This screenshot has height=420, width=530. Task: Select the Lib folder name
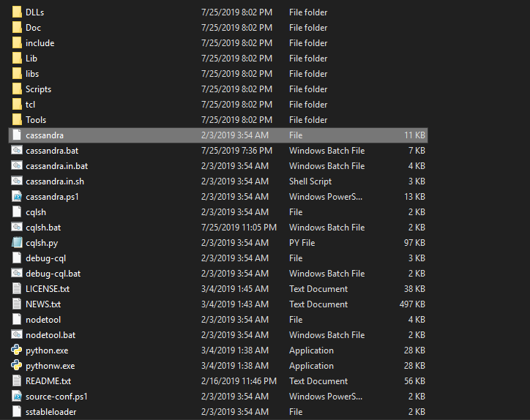click(31, 58)
